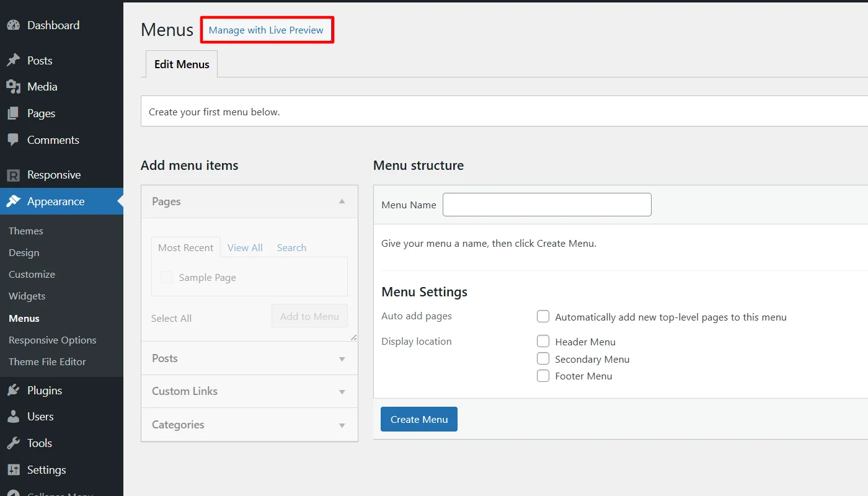Click the Users person icon
This screenshot has width=868, height=496.
click(x=13, y=417)
